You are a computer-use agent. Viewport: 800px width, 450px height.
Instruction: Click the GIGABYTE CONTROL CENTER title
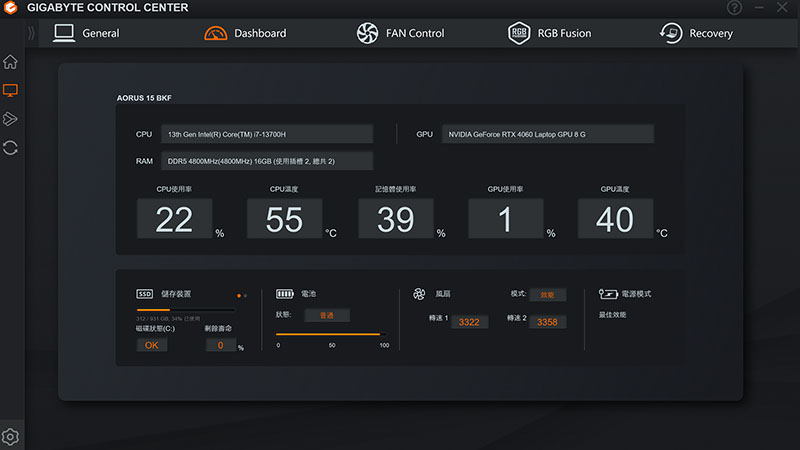(x=108, y=8)
